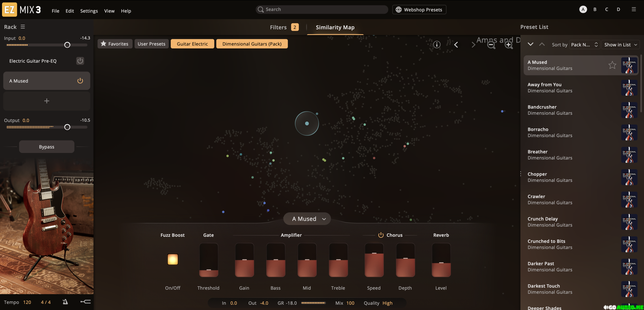The image size is (644, 310).
Task: Click the Webshop Presets button
Action: [x=419, y=10]
